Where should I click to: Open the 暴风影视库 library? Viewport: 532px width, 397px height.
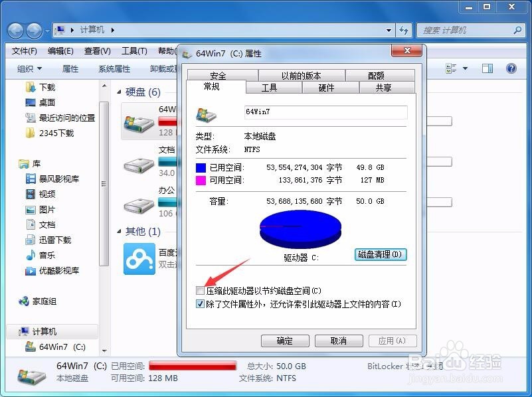[x=52, y=179]
